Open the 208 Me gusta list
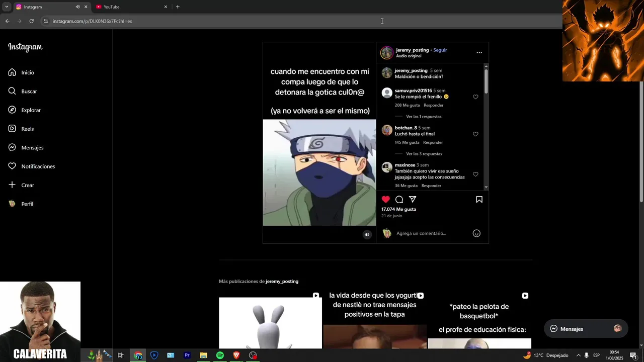644x362 pixels. coord(407,105)
